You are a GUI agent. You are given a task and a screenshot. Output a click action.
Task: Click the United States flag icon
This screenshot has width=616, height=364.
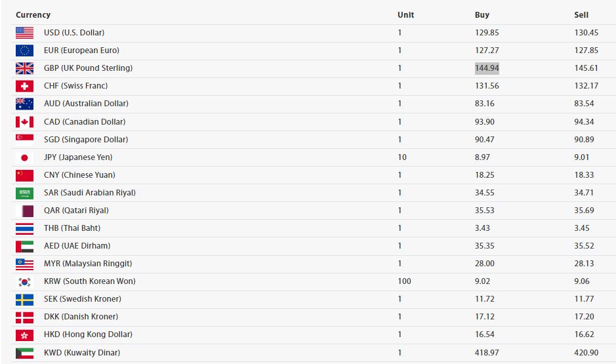click(x=24, y=33)
